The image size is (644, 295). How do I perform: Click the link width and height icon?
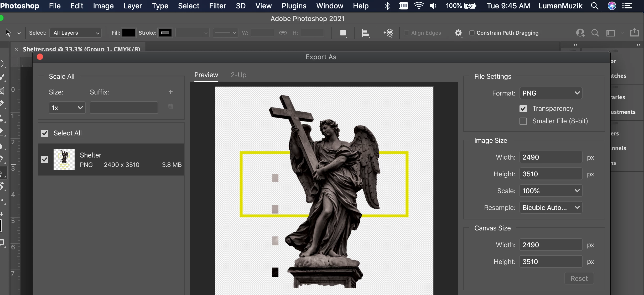283,33
